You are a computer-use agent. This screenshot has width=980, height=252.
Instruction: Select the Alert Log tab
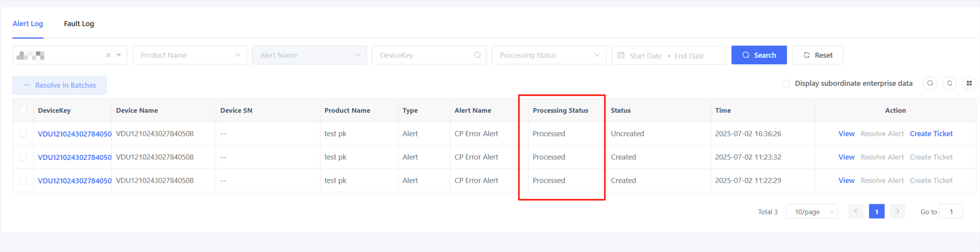(28, 24)
